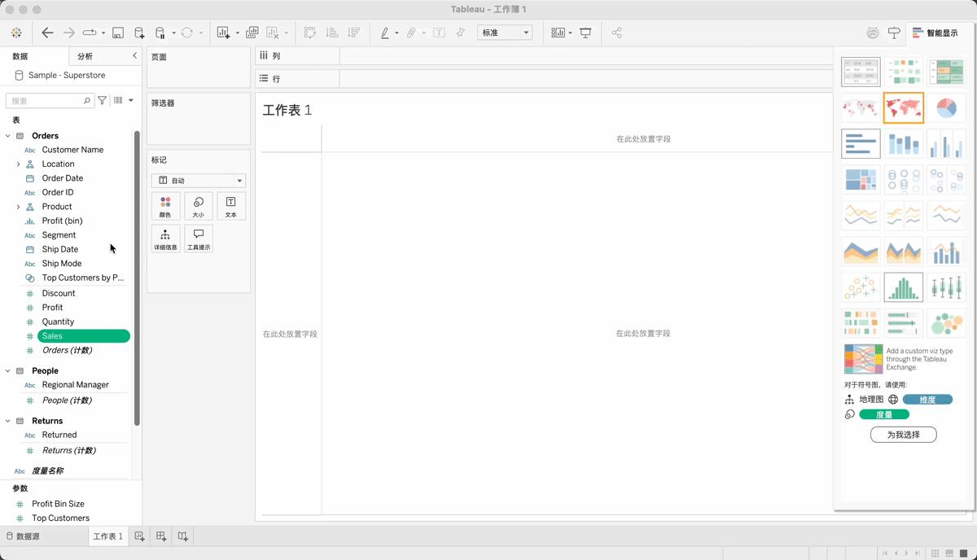Click the Size button on Marks card

[199, 206]
